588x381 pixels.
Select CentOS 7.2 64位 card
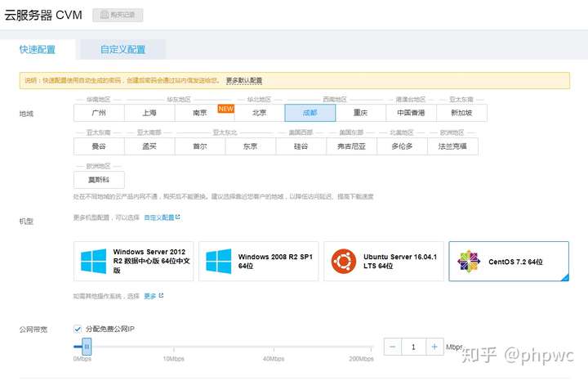click(509, 262)
